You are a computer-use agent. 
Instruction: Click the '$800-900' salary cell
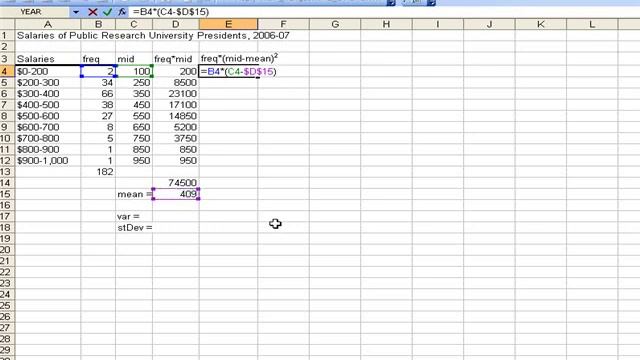pos(48,149)
